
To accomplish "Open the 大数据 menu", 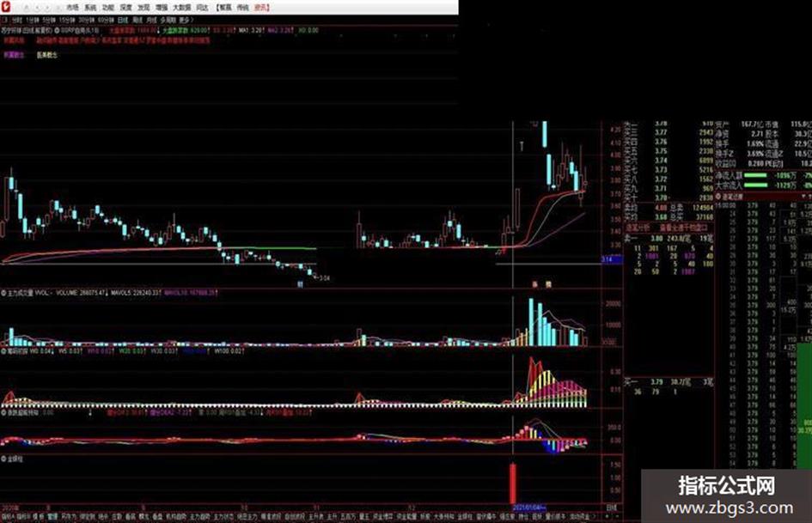I will [182, 8].
